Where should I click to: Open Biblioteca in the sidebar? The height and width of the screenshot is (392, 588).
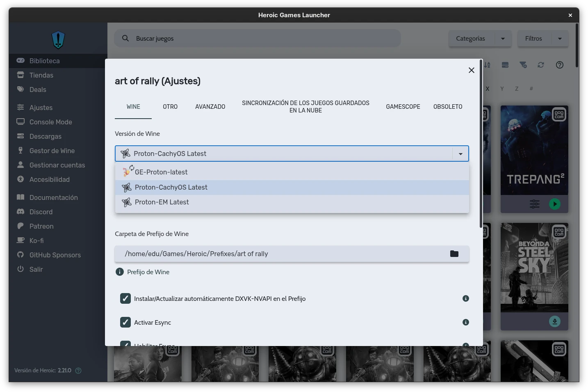(x=58, y=61)
